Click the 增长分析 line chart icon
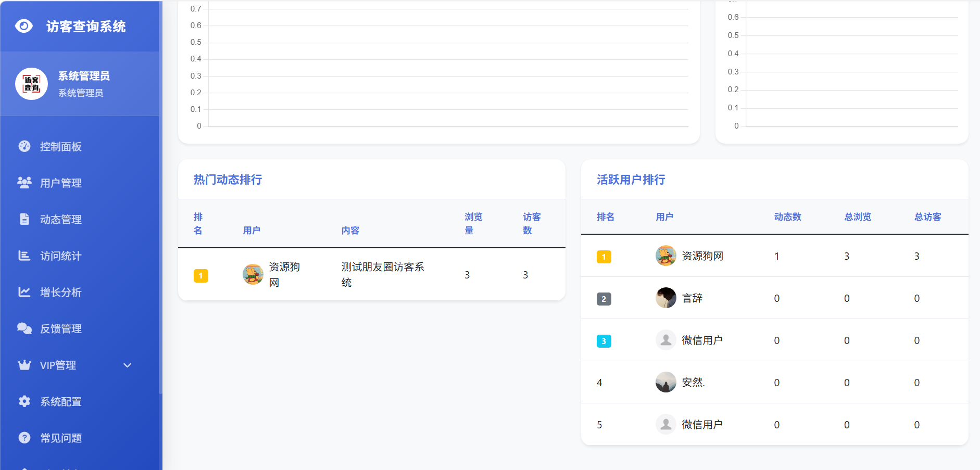 coord(24,292)
